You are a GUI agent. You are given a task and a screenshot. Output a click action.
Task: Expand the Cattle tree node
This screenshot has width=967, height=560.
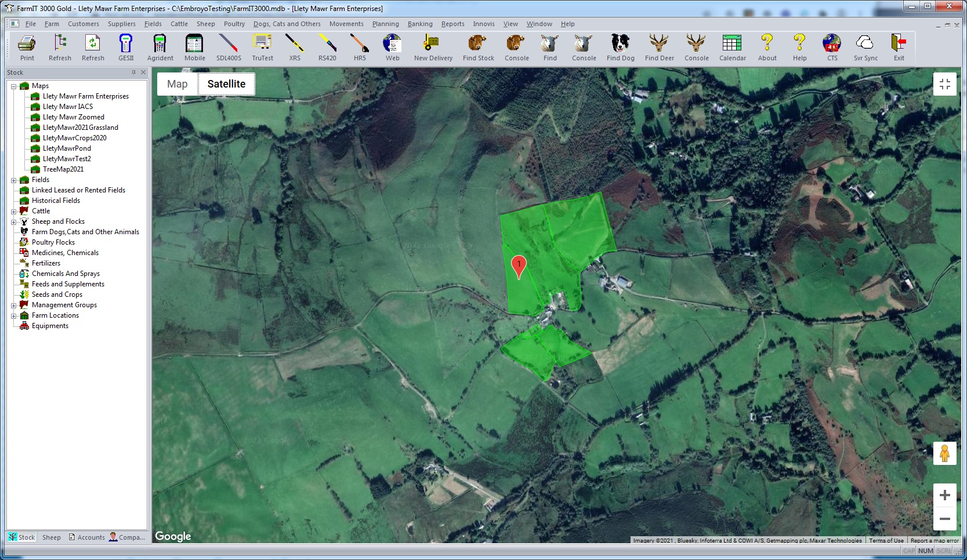tap(13, 212)
